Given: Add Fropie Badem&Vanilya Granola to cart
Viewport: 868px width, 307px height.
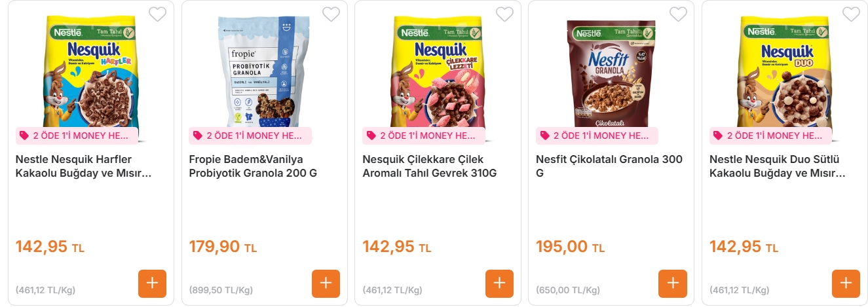Looking at the screenshot, I should coord(326,283).
